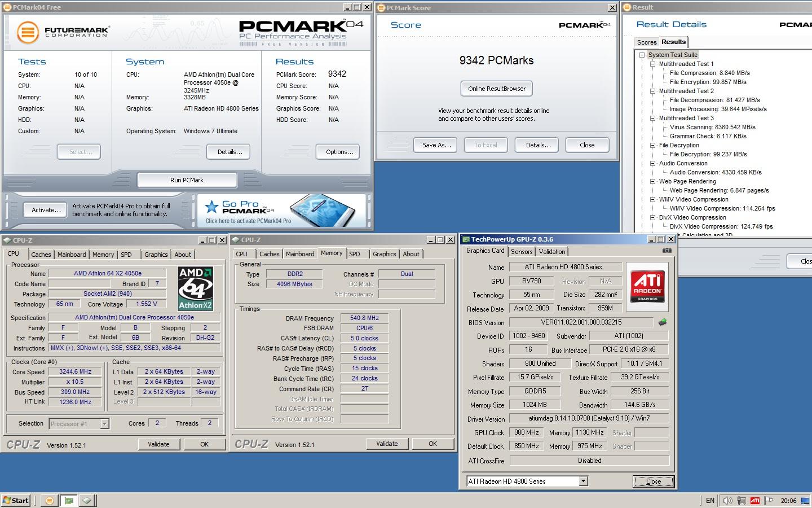Open the network tray icon
Image resolution: width=812 pixels, height=508 pixels.
(742, 500)
